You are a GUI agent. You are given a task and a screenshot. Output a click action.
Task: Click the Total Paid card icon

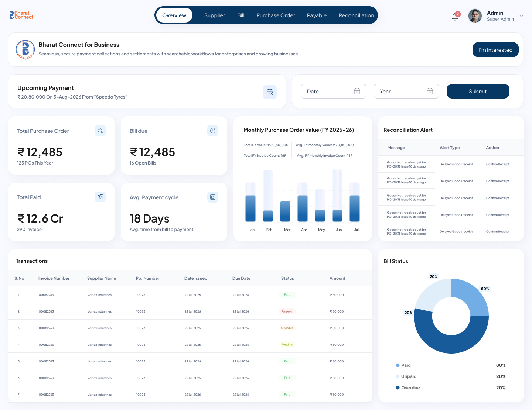(100, 197)
